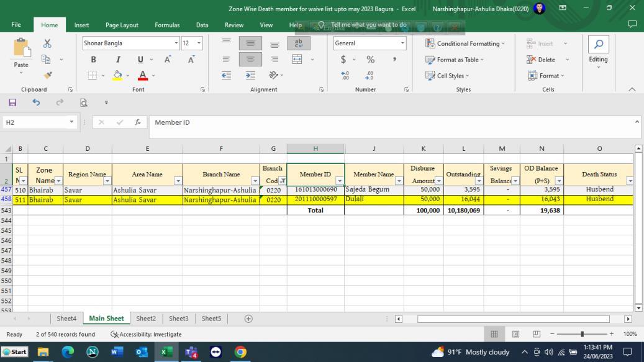This screenshot has width=644, height=362.
Task: Switch to the Insert ribbon tab
Action: click(x=82, y=25)
